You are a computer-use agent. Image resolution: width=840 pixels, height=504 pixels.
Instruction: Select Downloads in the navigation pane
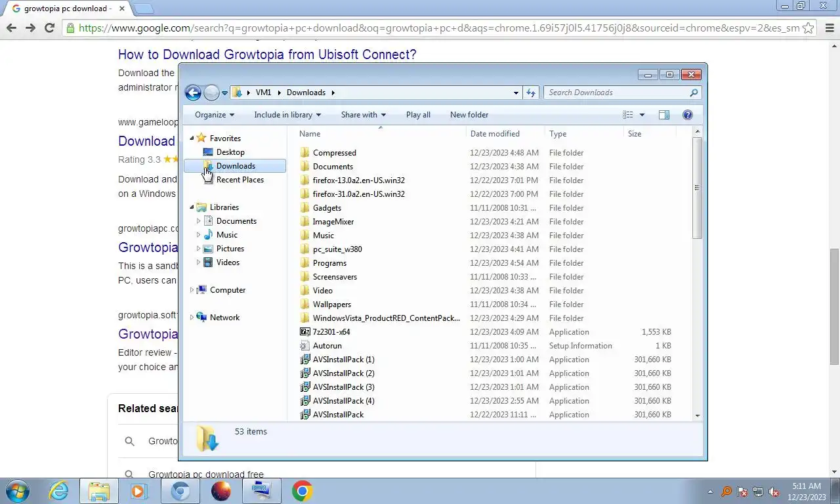click(235, 166)
